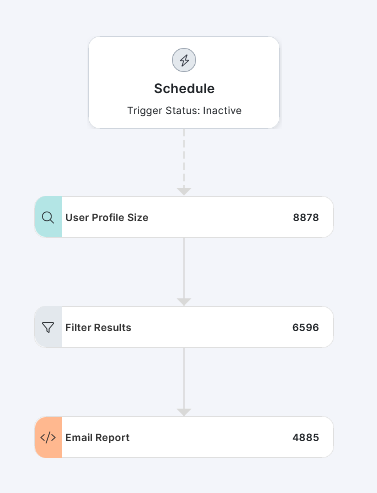Click Trigger Status: Inactive label
This screenshot has width=377, height=493.
pyautogui.click(x=184, y=111)
